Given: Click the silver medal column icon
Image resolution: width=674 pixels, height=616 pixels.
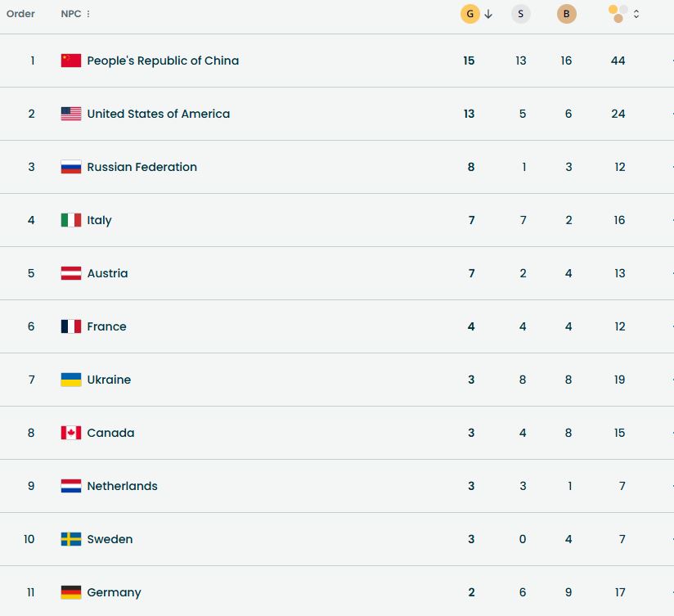Looking at the screenshot, I should (520, 14).
